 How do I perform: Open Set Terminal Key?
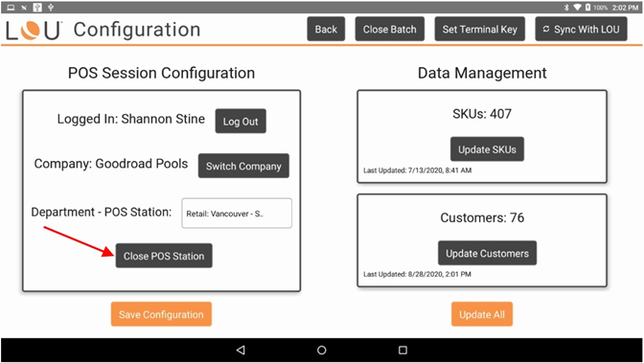click(x=479, y=29)
